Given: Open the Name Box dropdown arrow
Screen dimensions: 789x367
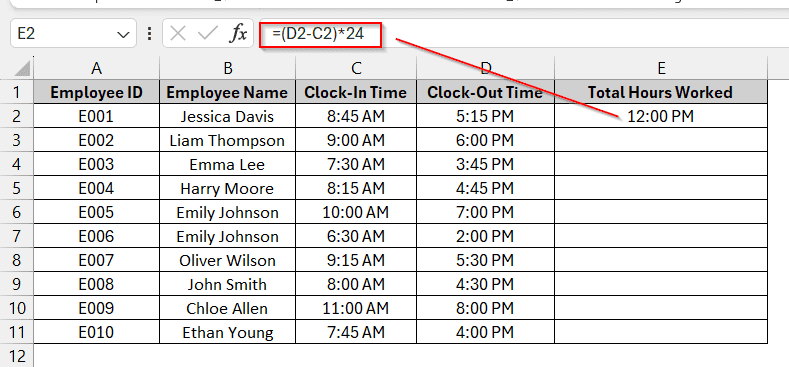Looking at the screenshot, I should tap(123, 34).
